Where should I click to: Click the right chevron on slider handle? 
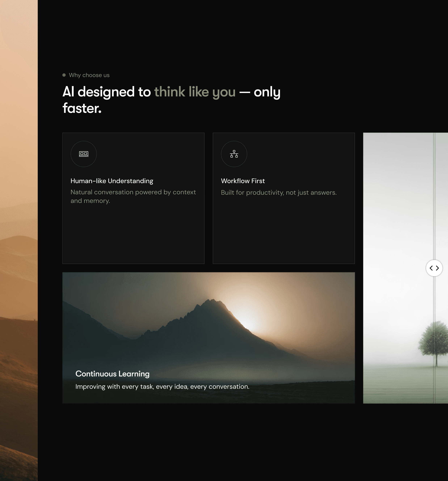437,268
